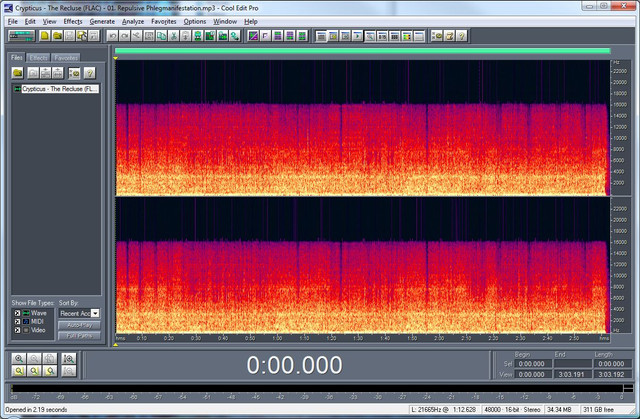Screen dimensions: 640x419
Task: Click the Zoom Out horizontally icon
Action: pos(34,359)
